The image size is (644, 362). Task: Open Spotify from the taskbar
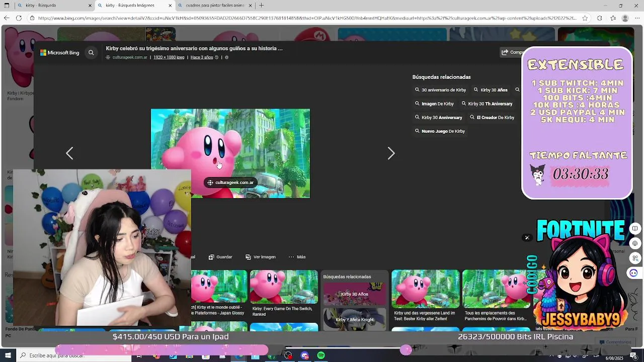point(321,355)
